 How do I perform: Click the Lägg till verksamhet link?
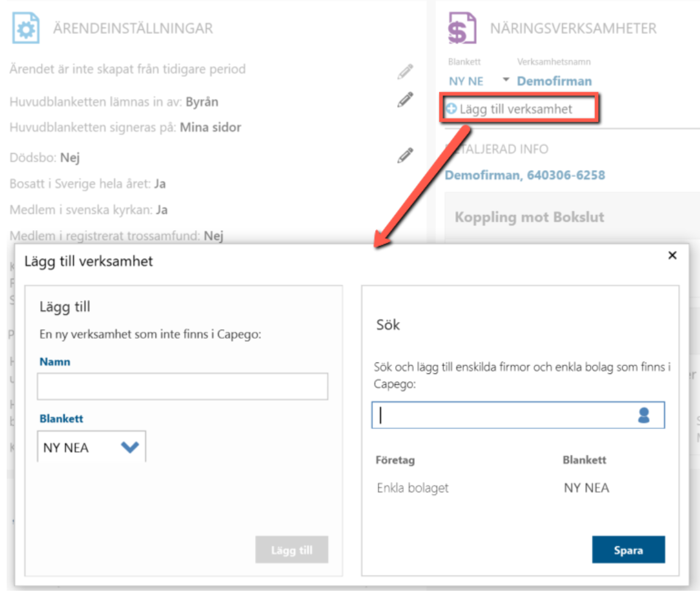pyautogui.click(x=515, y=109)
